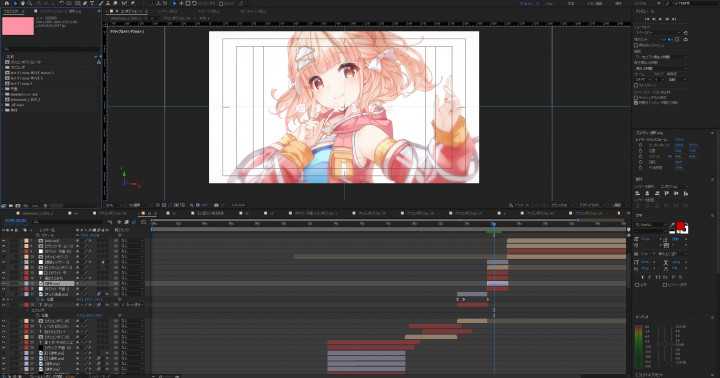Select the Selection arrow tool
Viewport: 720px width, 378px height.
15,3
